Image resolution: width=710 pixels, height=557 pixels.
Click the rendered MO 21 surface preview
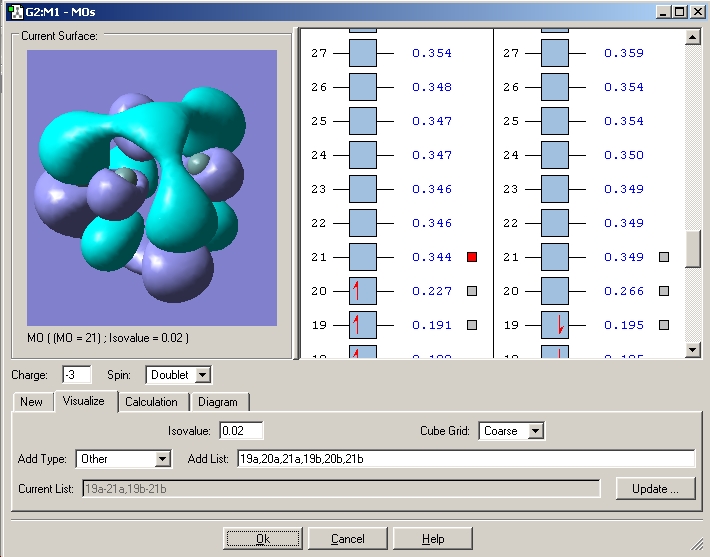pyautogui.click(x=152, y=188)
